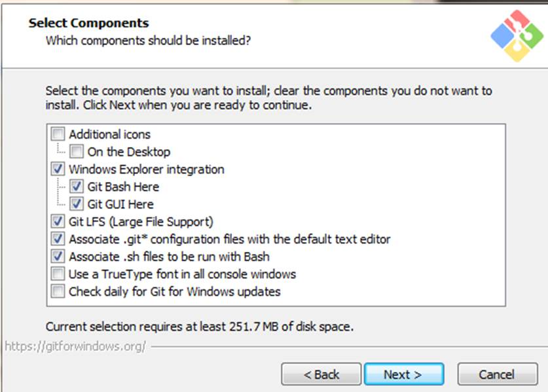Check the On the Desktop option

tap(76, 151)
